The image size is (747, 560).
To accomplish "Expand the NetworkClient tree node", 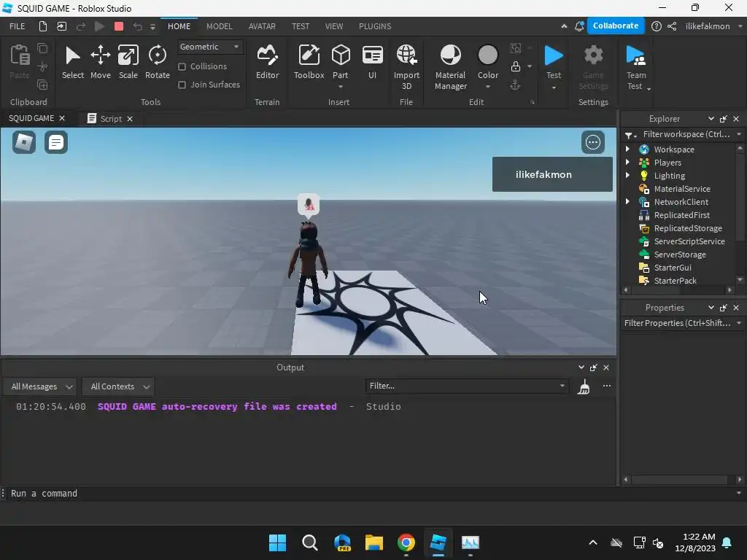I will pos(627,202).
